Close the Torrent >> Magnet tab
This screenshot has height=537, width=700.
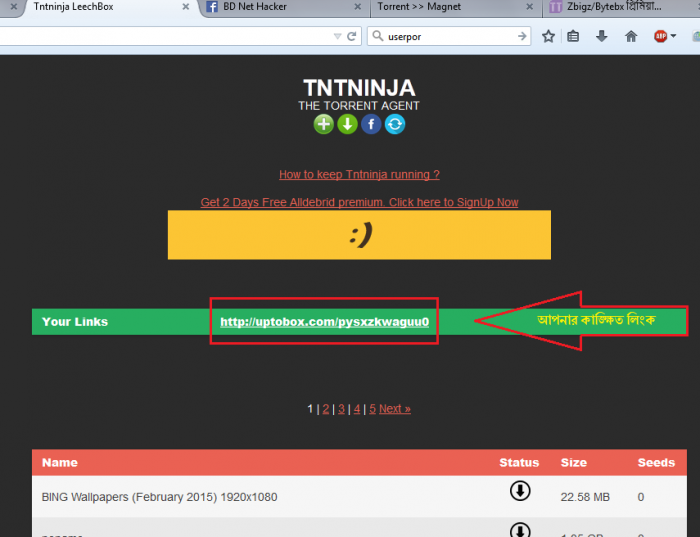529,7
